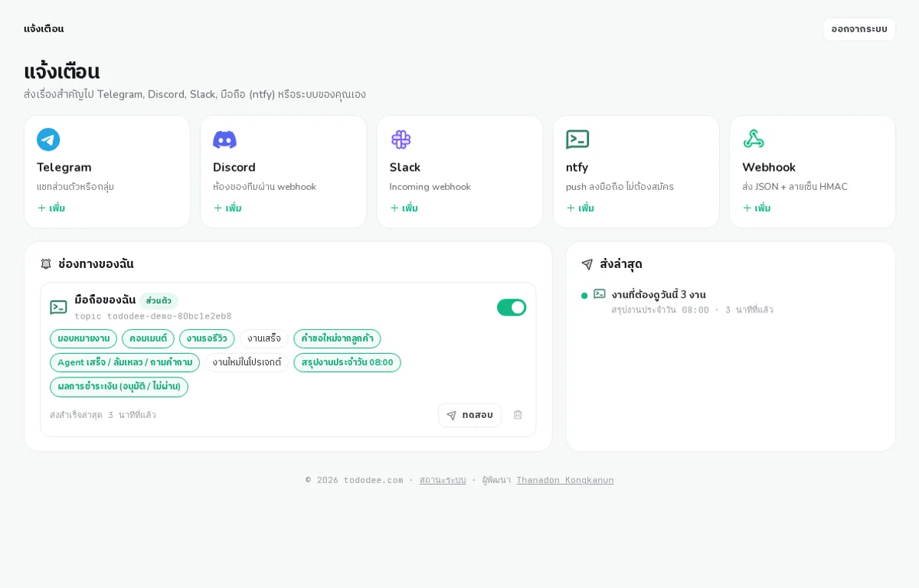Open the งานที่ต้องดูวันนี้ 3 งาน entry

click(x=659, y=295)
